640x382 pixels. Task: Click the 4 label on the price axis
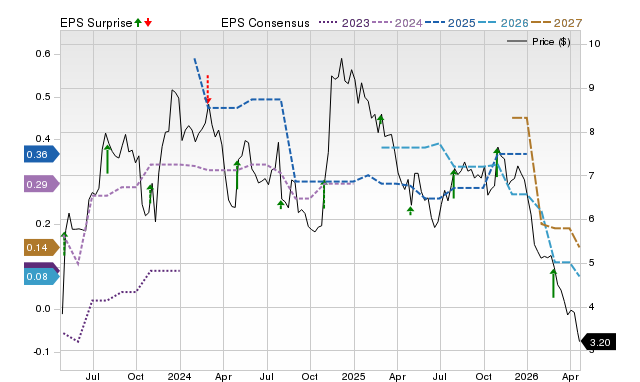(x=591, y=307)
